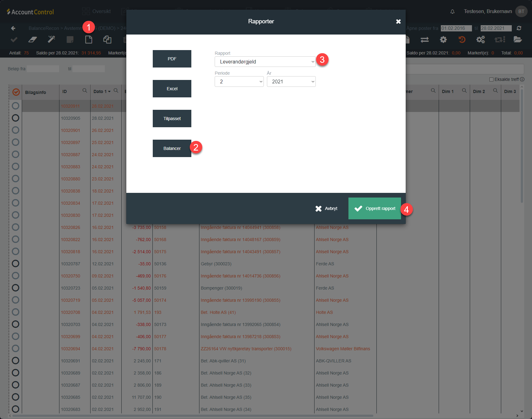Open the År dropdown showing 2021
The width and height of the screenshot is (532, 419).
291,81
